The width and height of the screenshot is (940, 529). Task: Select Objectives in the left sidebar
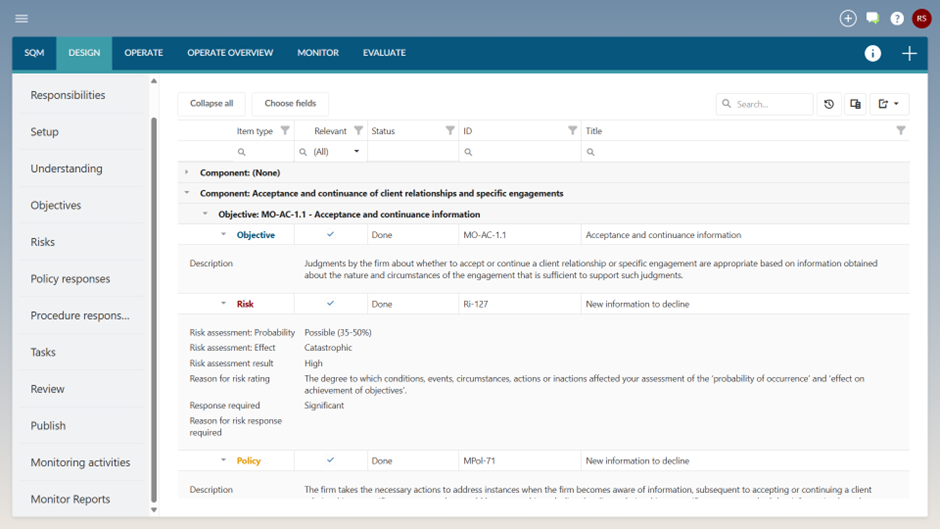coord(56,205)
